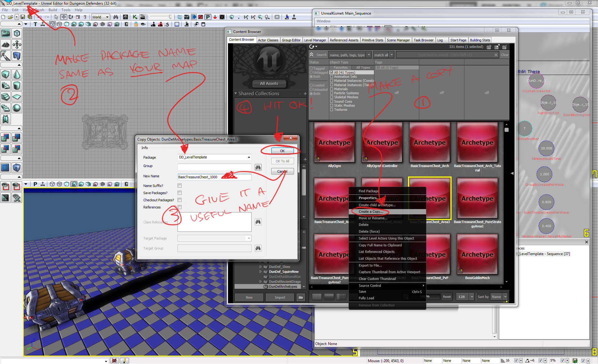Image resolution: width=598 pixels, height=364 pixels.
Task: Choose Move or Rename from context menu
Action: pos(387,218)
